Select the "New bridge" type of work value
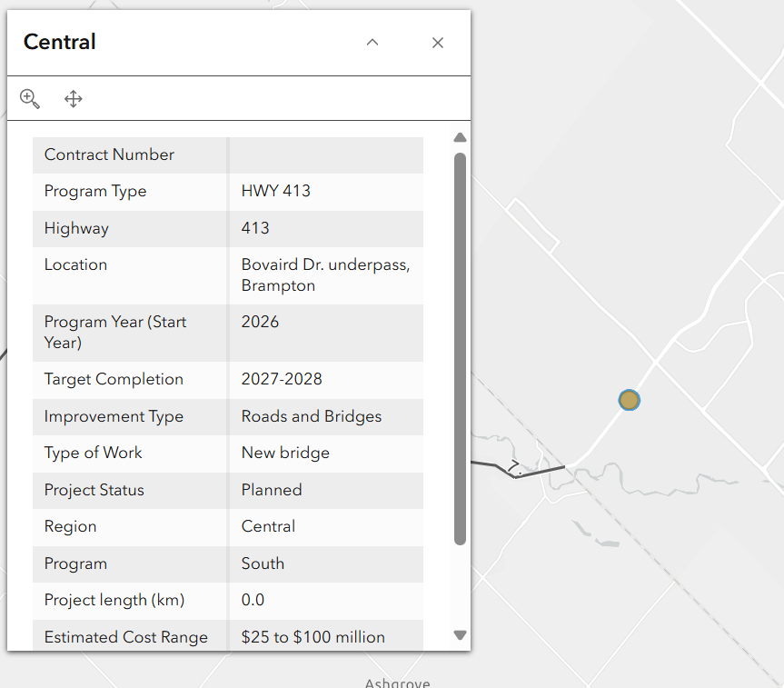The width and height of the screenshot is (784, 688). pyautogui.click(x=285, y=453)
